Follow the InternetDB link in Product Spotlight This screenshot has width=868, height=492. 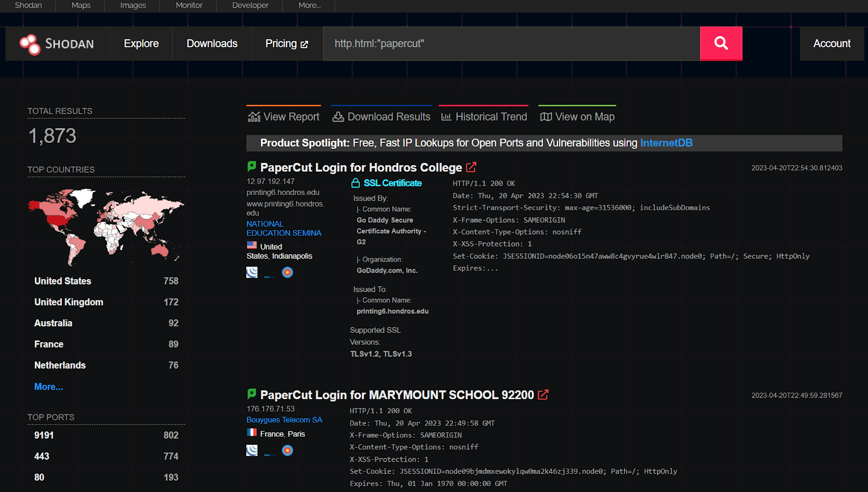[x=666, y=143]
